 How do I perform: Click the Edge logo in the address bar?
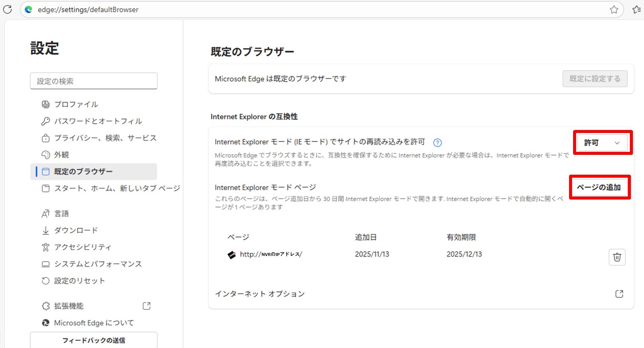tap(29, 9)
